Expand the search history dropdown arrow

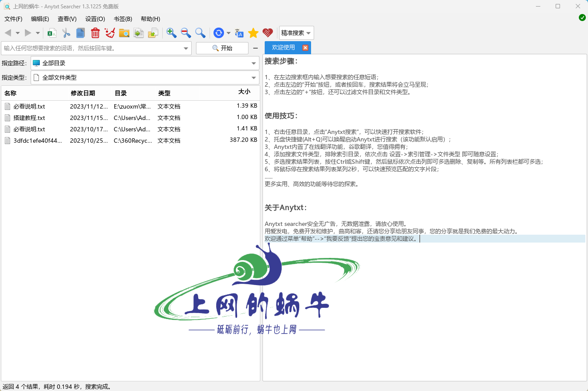point(186,48)
